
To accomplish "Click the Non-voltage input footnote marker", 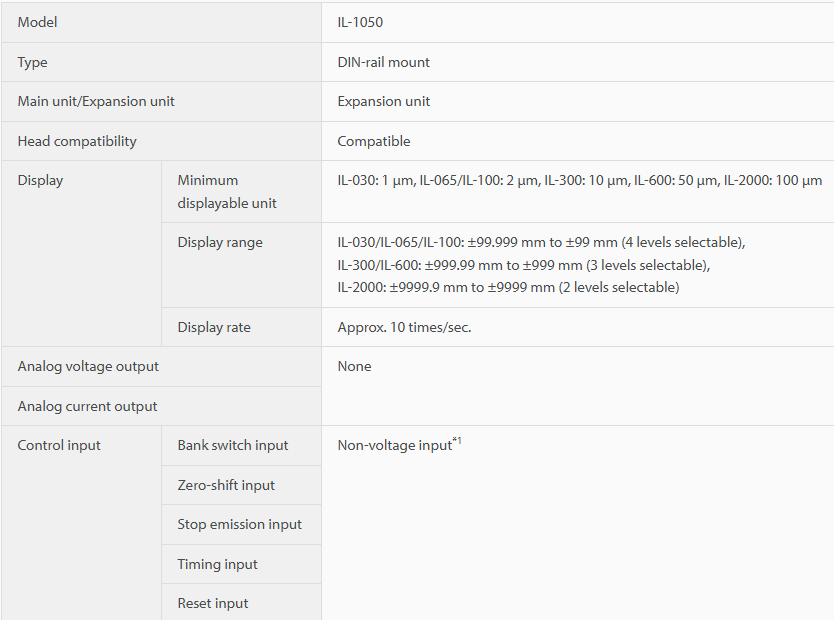I will pos(457,441).
